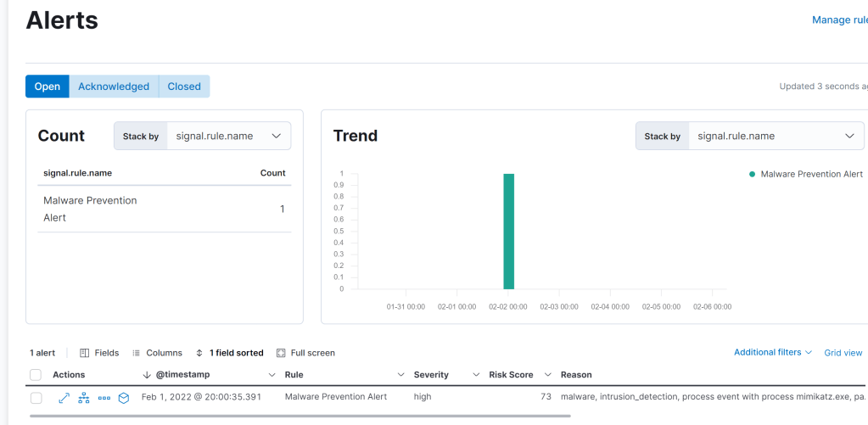Open Fields browser
Viewport: 868px width, 425px height.
click(x=99, y=353)
